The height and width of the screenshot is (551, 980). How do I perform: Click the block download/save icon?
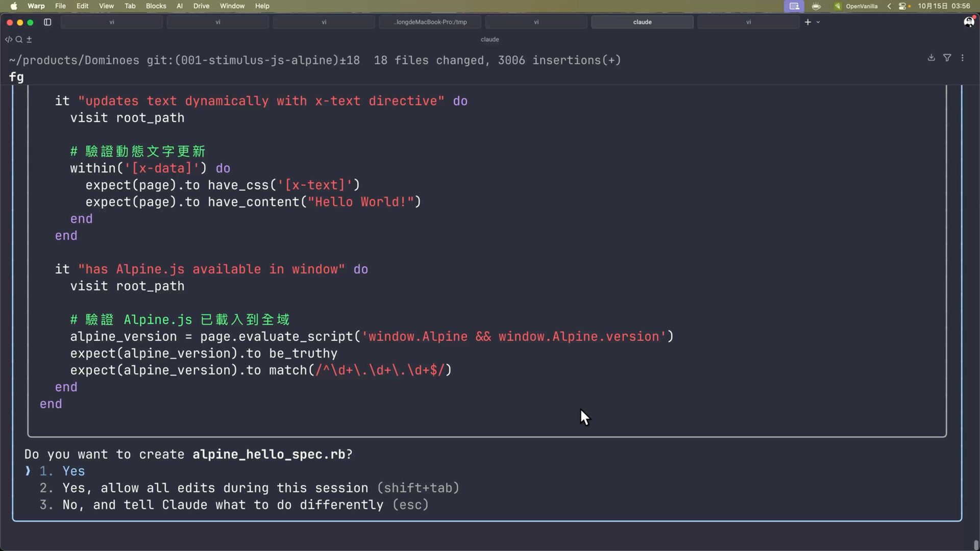[x=931, y=58]
